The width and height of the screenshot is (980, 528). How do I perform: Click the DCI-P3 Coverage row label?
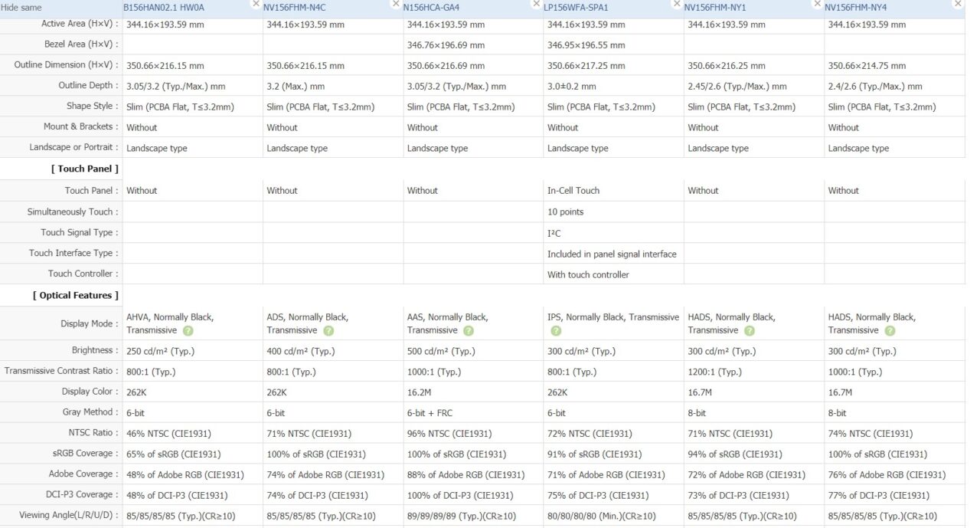83,495
